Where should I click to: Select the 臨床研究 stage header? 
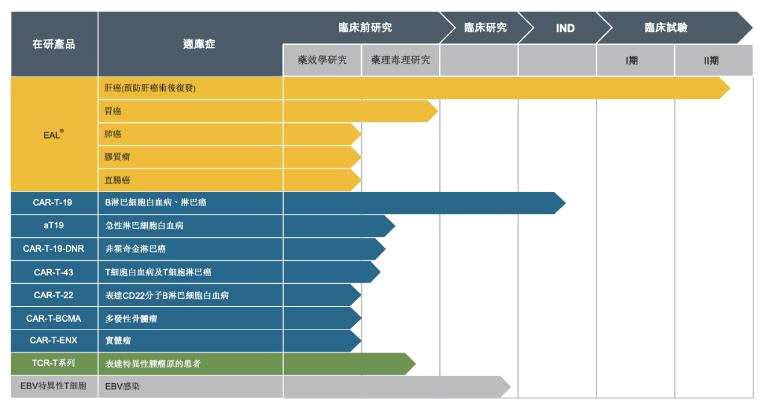tap(485, 27)
